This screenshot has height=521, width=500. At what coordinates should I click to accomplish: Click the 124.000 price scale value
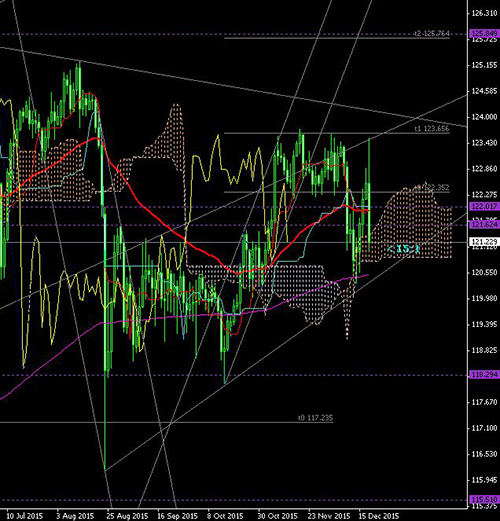pyautogui.click(x=484, y=117)
